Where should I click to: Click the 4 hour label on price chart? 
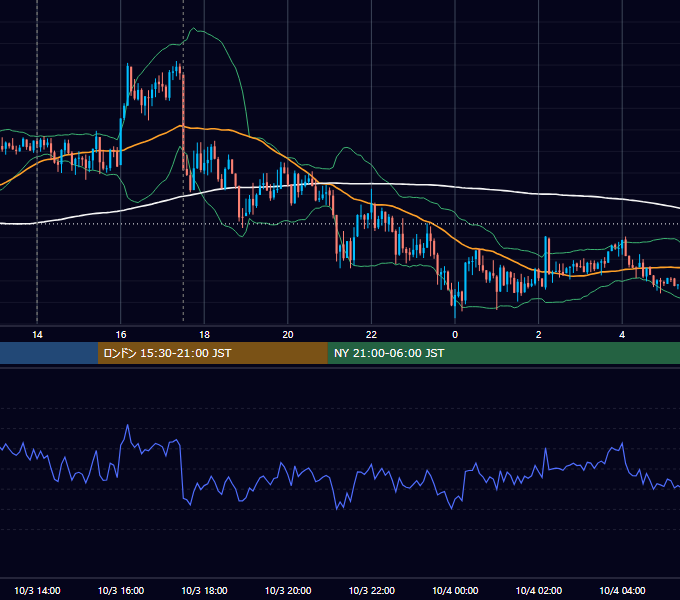[x=622, y=335]
